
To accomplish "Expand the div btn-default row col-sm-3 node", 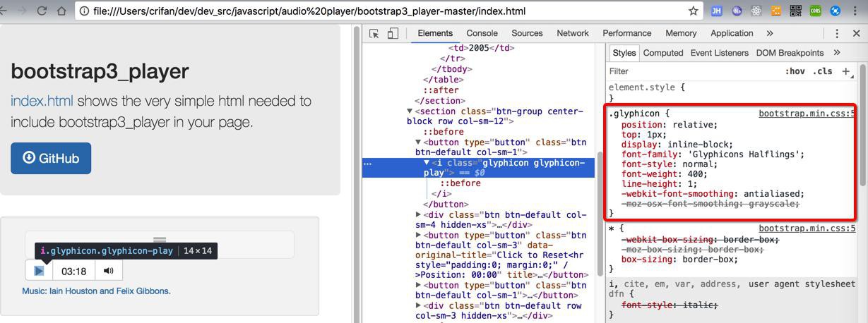I will (x=418, y=306).
